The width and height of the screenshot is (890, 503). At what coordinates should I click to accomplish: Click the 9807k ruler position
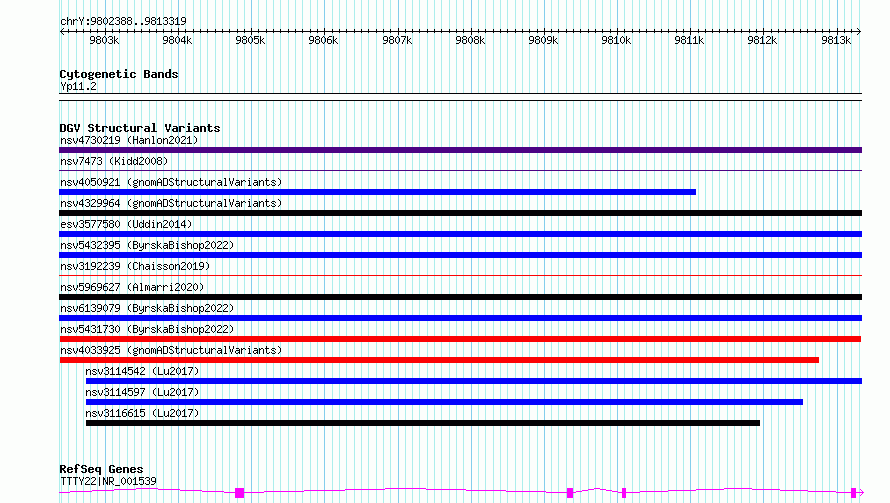397,40
